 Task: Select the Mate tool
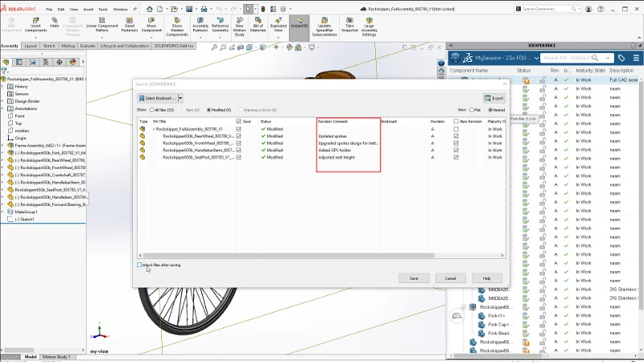[x=55, y=26]
